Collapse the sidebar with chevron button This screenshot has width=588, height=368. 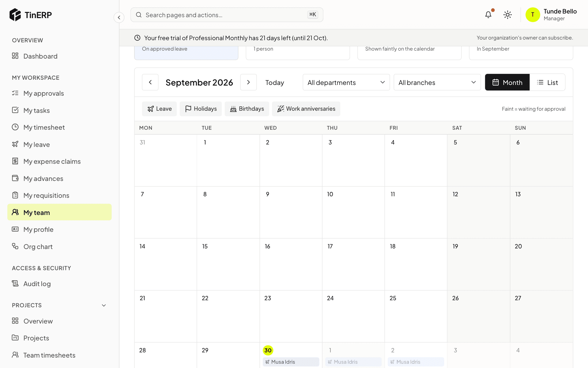tap(119, 17)
